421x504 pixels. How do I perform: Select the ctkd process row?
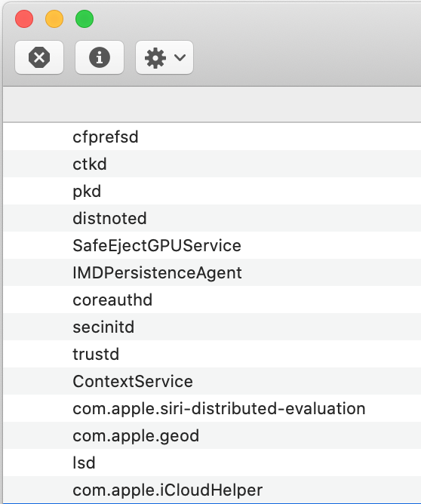[212, 164]
